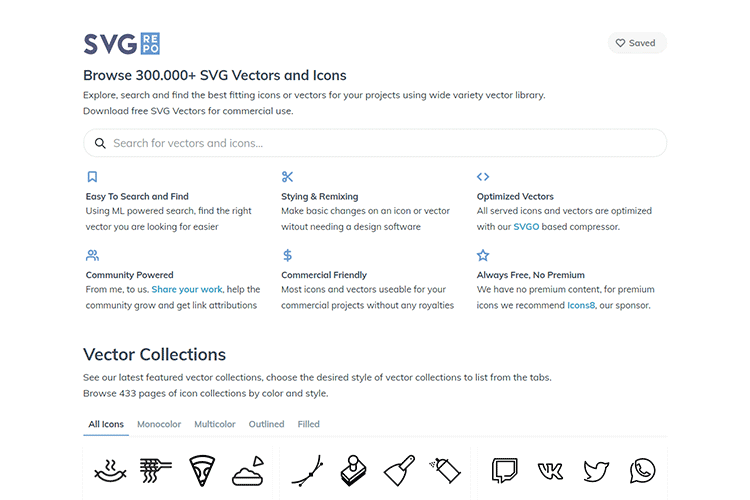This screenshot has height=500, width=750.
Task: Click the magnifier search icon
Action: (x=100, y=143)
